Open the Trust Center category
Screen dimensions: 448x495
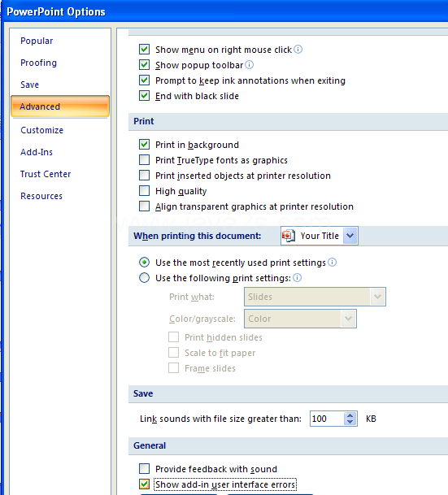(46, 174)
